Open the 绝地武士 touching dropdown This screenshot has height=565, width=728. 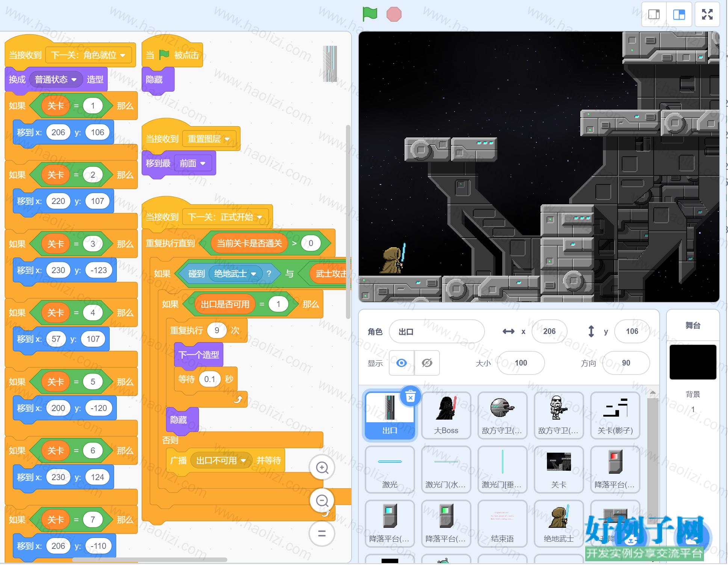tap(235, 274)
